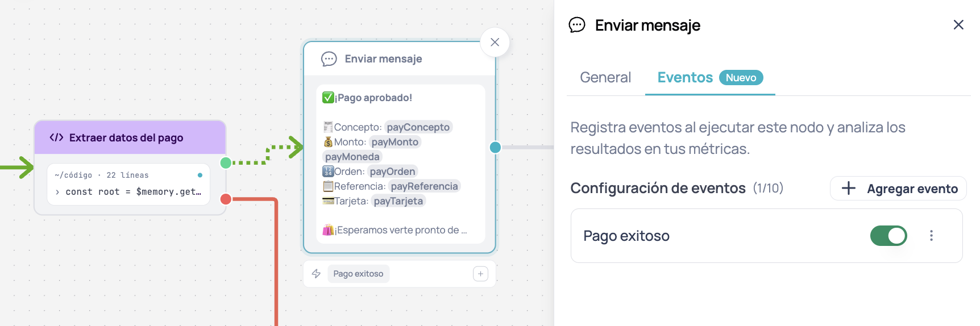Image resolution: width=980 pixels, height=326 pixels.
Task: Click the blue output connector of Enviar mensaje
Action: pos(495,148)
